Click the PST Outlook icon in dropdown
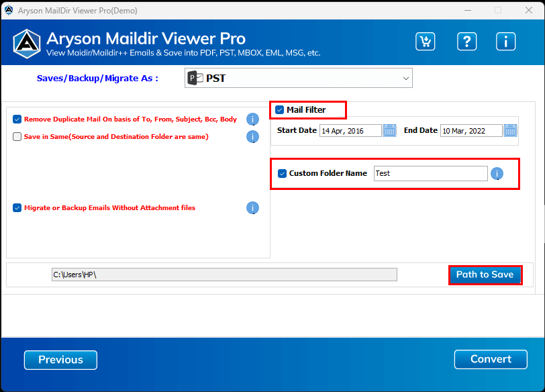Screen dimensions: 545x392 195,78
